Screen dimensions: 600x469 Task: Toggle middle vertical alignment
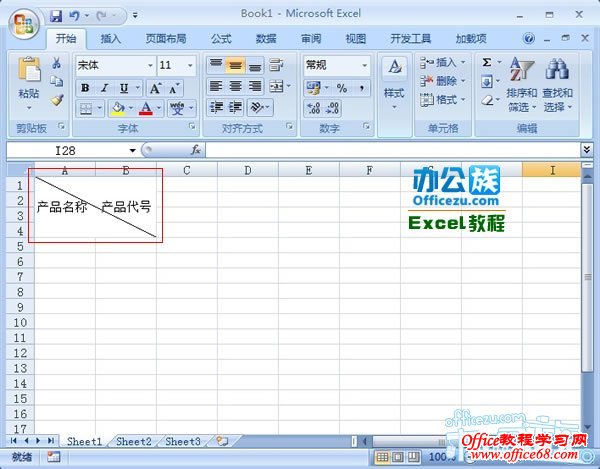(235, 65)
